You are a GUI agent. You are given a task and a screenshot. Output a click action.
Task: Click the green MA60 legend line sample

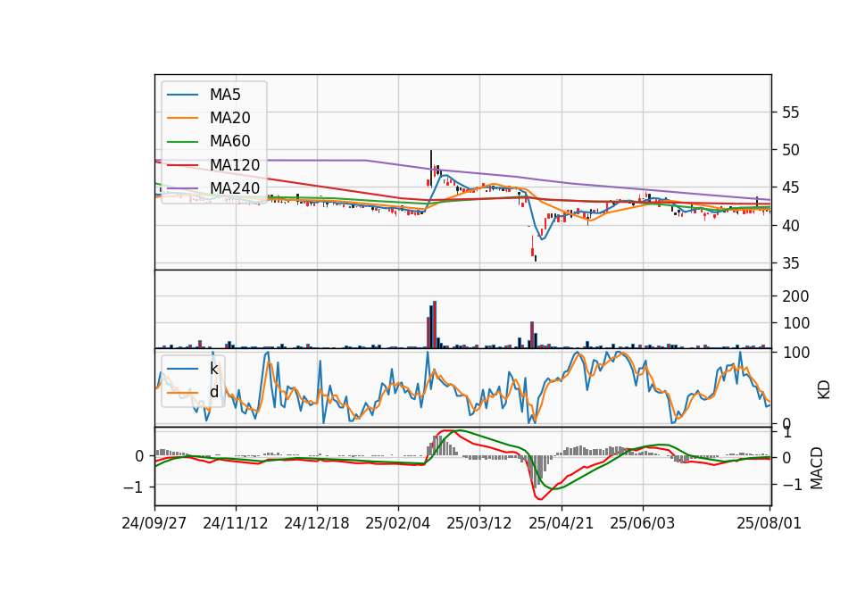(x=182, y=142)
